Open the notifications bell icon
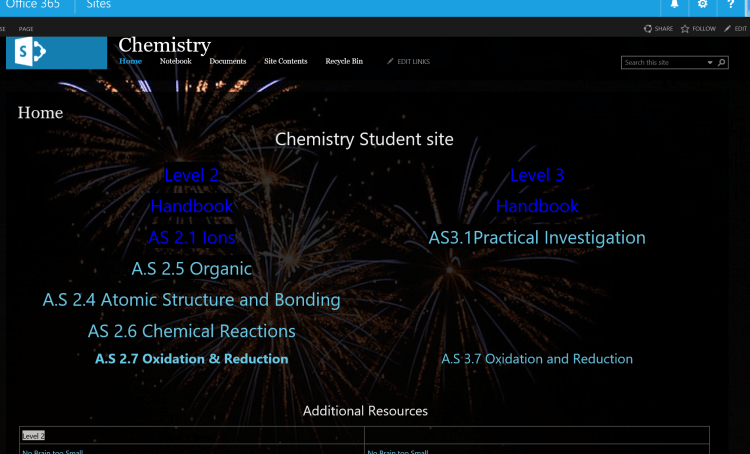 pos(674,4)
